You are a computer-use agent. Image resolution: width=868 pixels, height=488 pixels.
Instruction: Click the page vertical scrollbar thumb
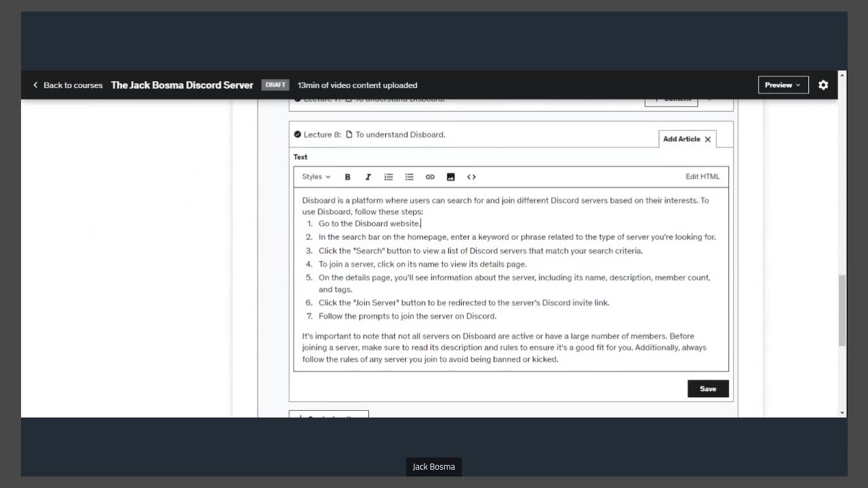tap(842, 310)
